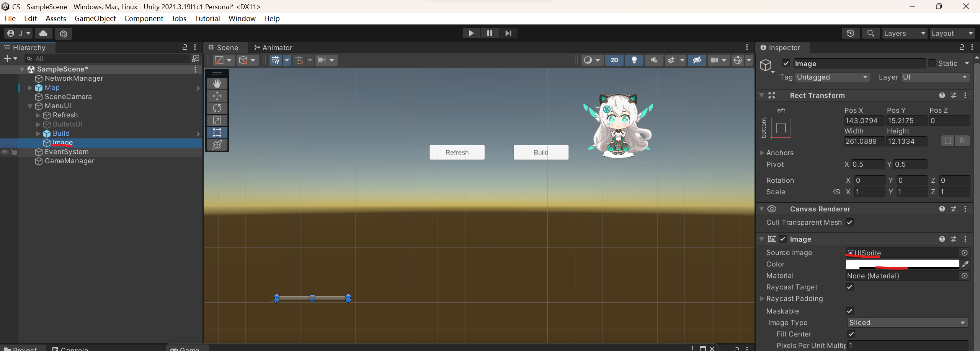
Task: Open the Gizmos toggle icon
Action: click(x=738, y=60)
